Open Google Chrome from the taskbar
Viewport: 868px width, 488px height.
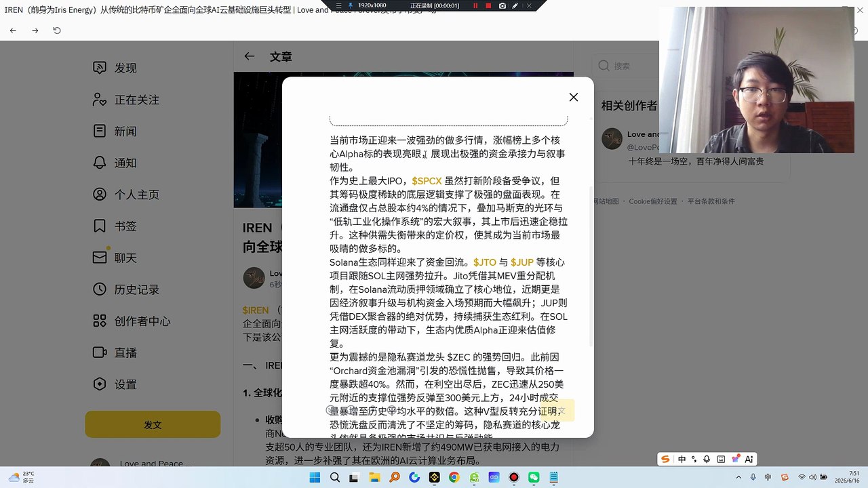[454, 477]
